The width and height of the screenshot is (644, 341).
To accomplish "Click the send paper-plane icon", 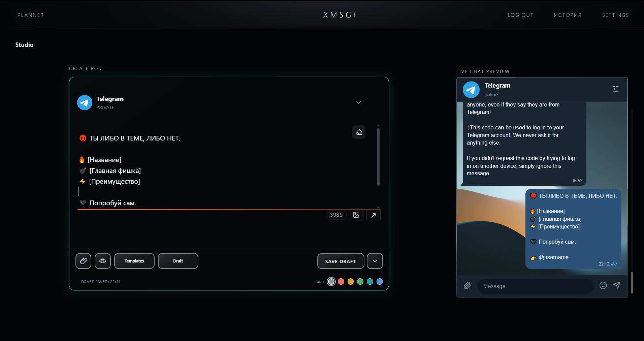I will (x=617, y=285).
